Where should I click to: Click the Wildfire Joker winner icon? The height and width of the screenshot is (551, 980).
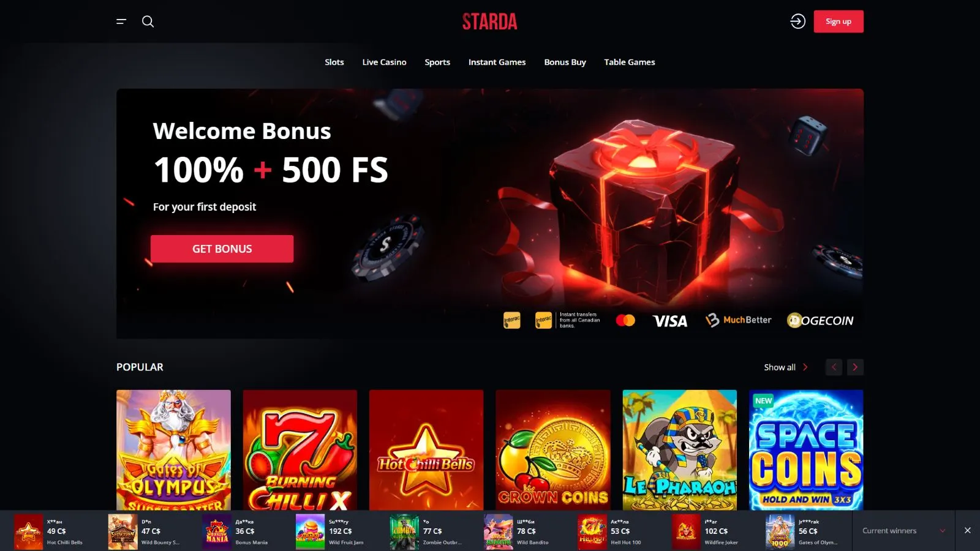pos(686,531)
